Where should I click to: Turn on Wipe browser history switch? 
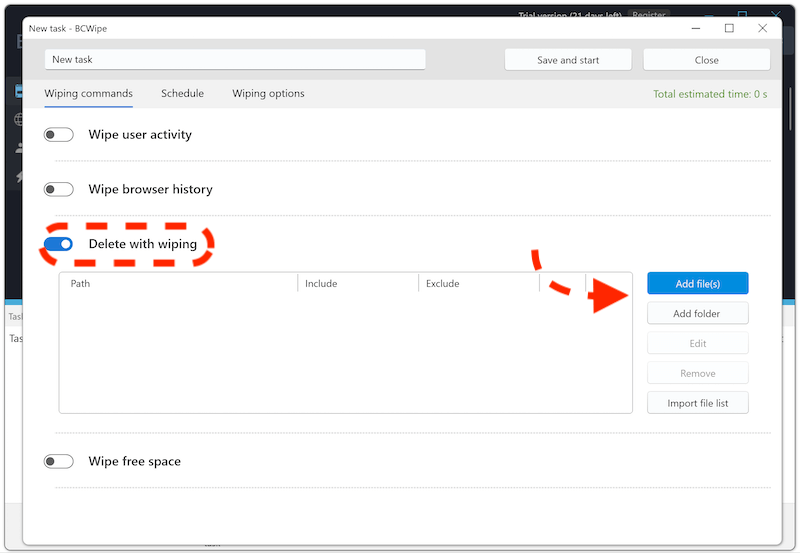point(59,189)
